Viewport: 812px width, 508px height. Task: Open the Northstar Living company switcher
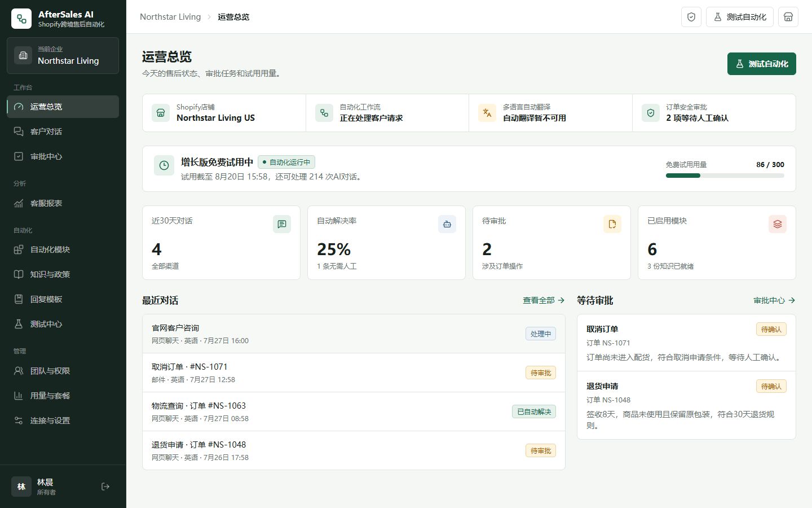(x=63, y=55)
